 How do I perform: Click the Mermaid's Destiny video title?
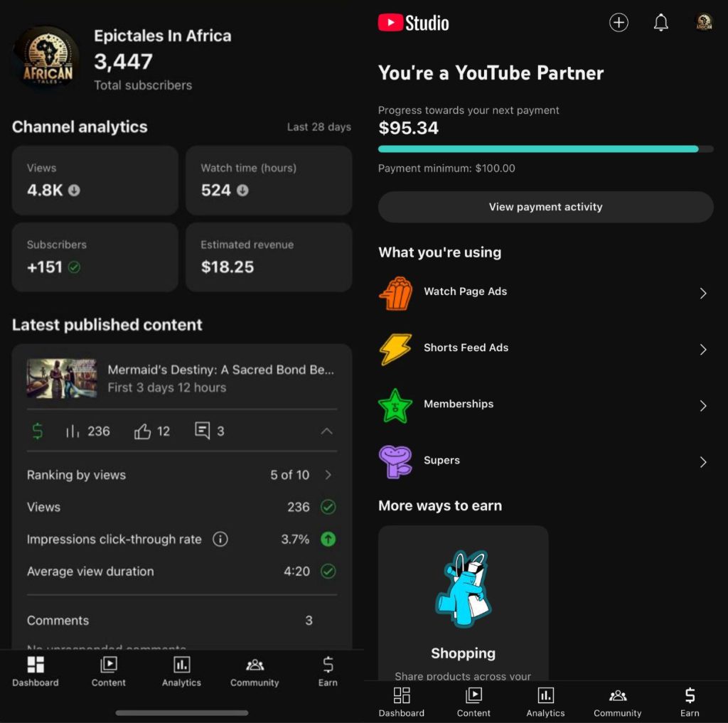[221, 370]
